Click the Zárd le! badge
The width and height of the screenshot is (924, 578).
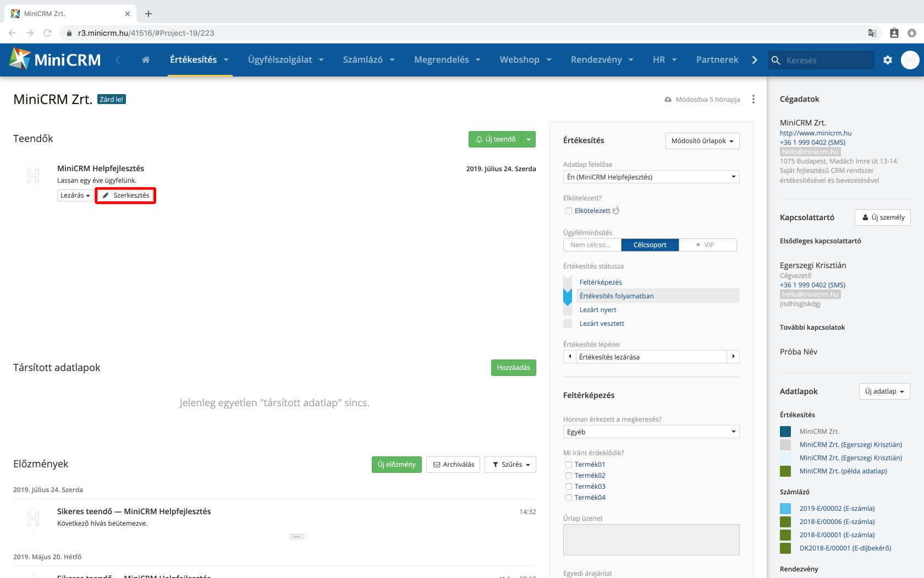pos(112,100)
